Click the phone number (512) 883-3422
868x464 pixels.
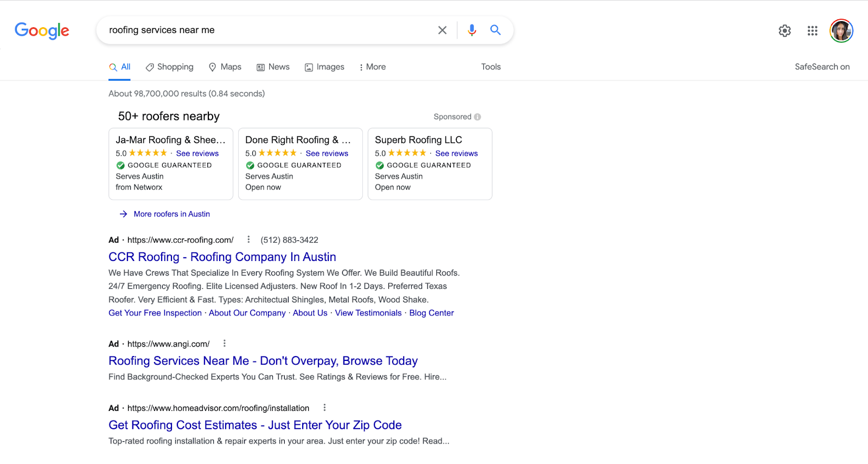pyautogui.click(x=289, y=240)
